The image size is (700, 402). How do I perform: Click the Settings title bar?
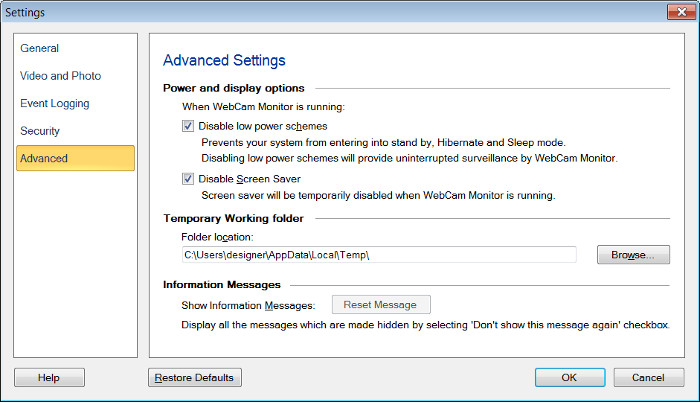300,12
